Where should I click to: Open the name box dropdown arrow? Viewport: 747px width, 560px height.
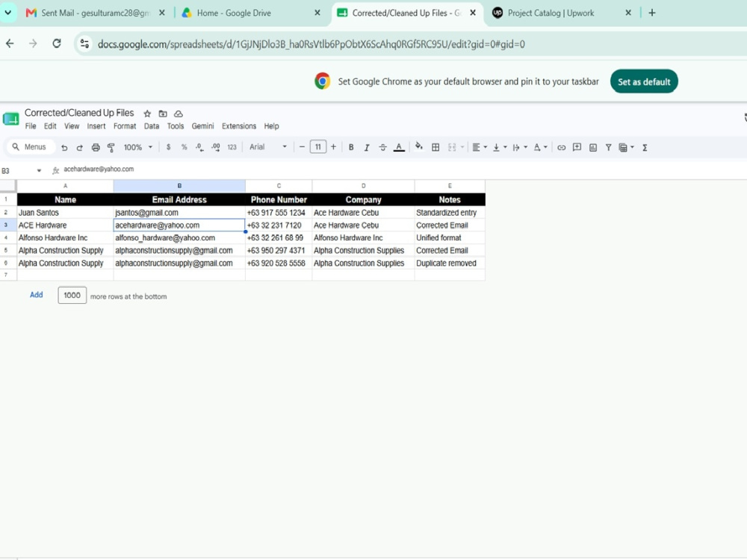39,170
